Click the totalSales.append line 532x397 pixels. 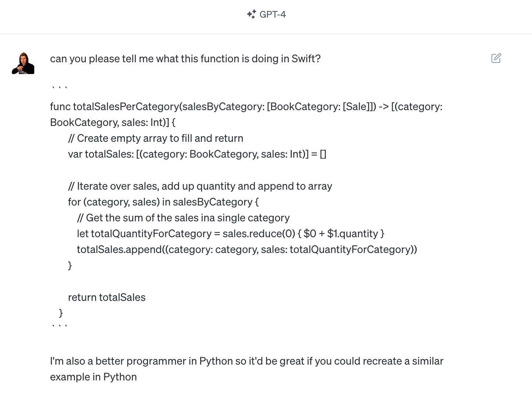(247, 249)
